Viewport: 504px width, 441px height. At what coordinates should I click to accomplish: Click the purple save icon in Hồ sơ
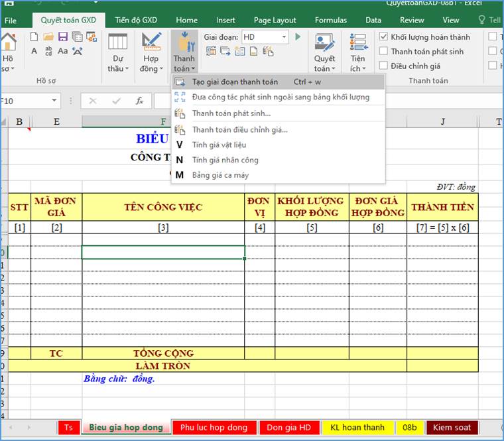63,36
